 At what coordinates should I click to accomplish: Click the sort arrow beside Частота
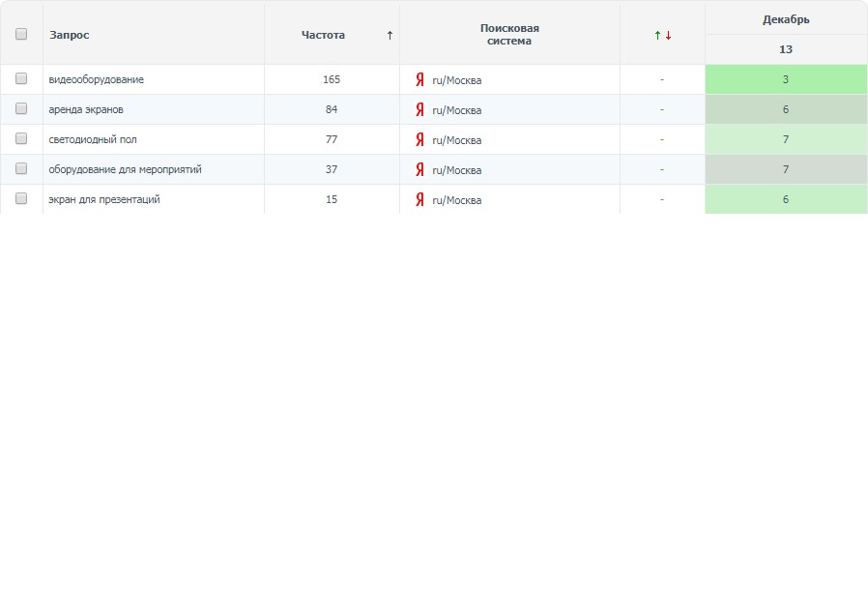[390, 35]
